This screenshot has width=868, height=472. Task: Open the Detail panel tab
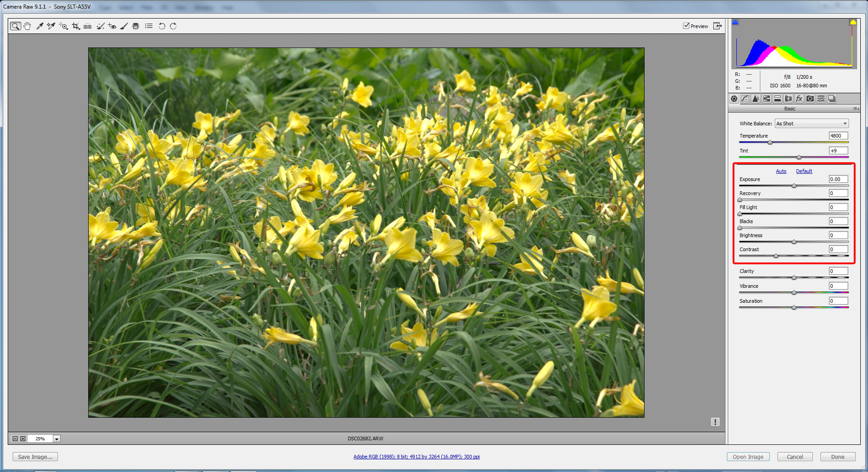pyautogui.click(x=756, y=99)
